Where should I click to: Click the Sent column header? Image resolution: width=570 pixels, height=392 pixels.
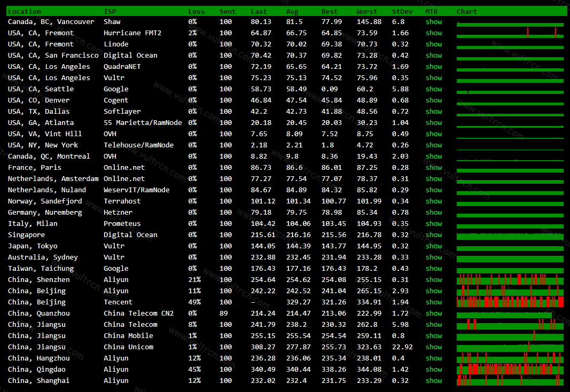pyautogui.click(x=228, y=12)
